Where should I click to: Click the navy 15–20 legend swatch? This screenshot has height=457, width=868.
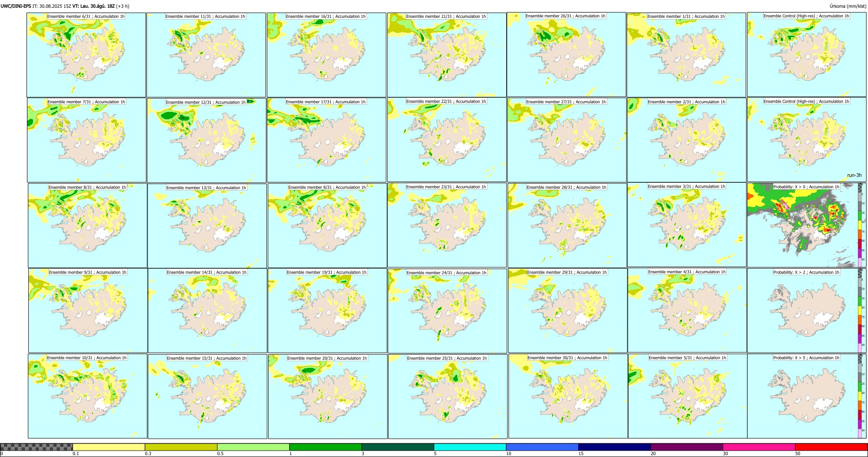tap(614, 447)
